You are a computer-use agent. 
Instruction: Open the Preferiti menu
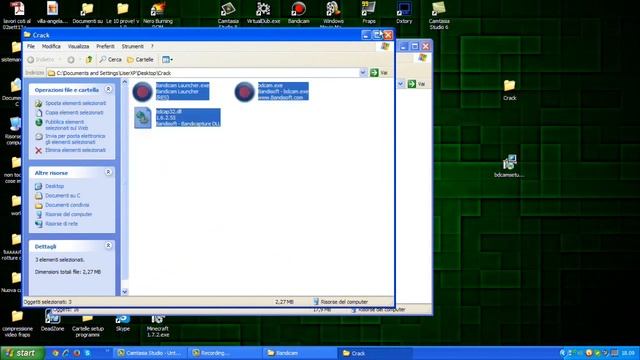105,46
